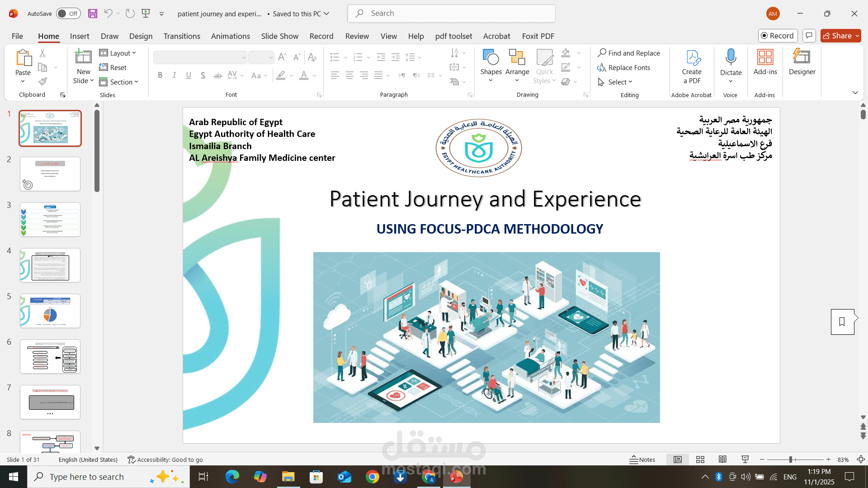Start presentation from beginning icon
Viewport: 868px width, 488px height.
tap(146, 14)
